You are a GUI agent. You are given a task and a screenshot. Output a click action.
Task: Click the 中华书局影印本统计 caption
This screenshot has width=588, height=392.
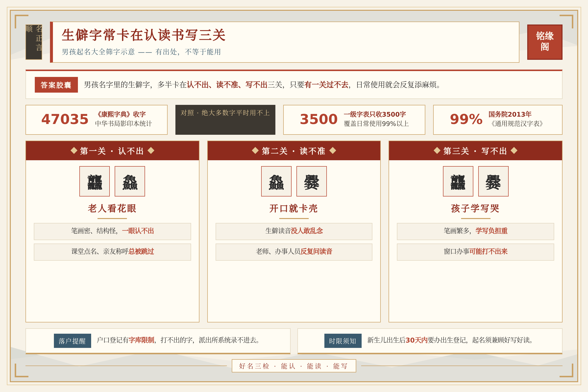point(123,123)
